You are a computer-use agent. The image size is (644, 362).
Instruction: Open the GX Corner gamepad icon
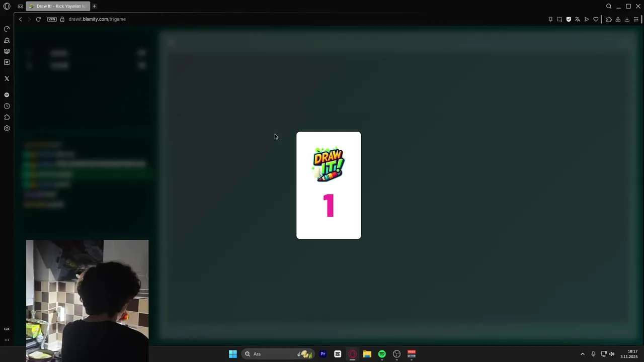click(x=20, y=7)
